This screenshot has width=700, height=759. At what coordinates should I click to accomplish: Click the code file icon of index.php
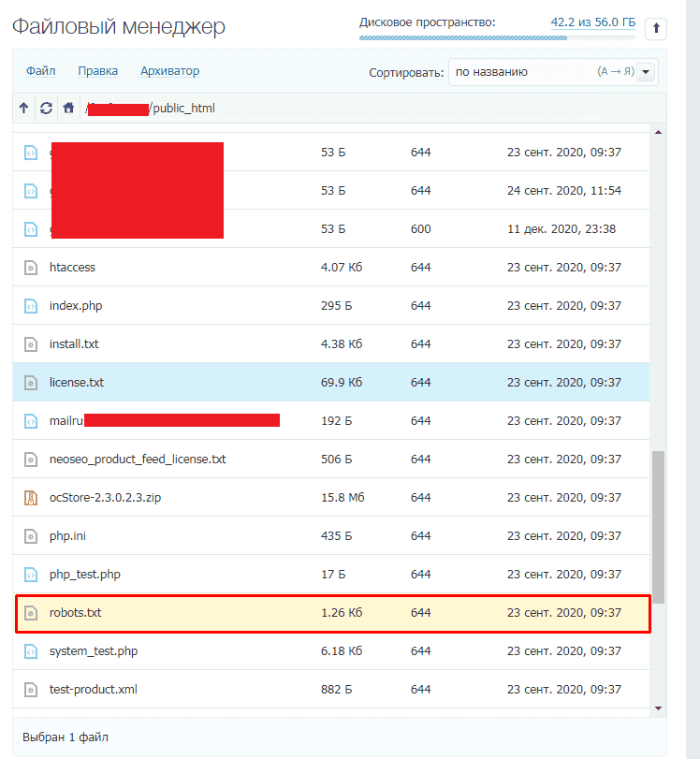pos(31,305)
